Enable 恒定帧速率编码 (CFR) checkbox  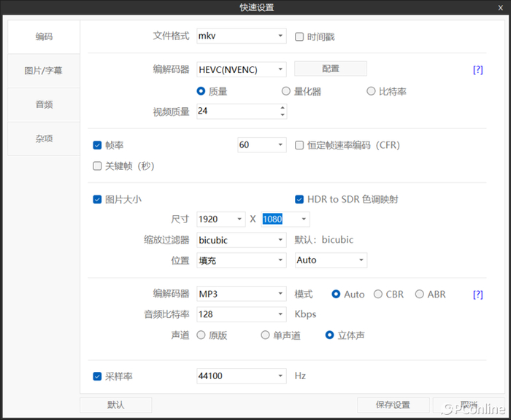[299, 145]
